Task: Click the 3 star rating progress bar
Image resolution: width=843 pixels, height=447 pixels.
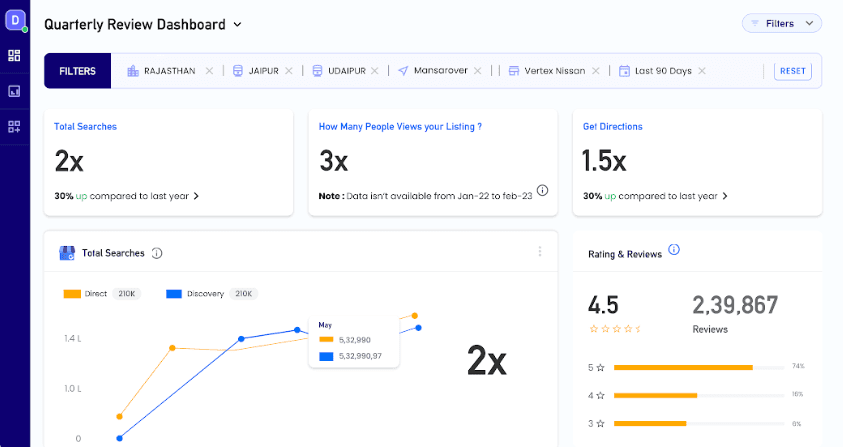Action: point(699,424)
